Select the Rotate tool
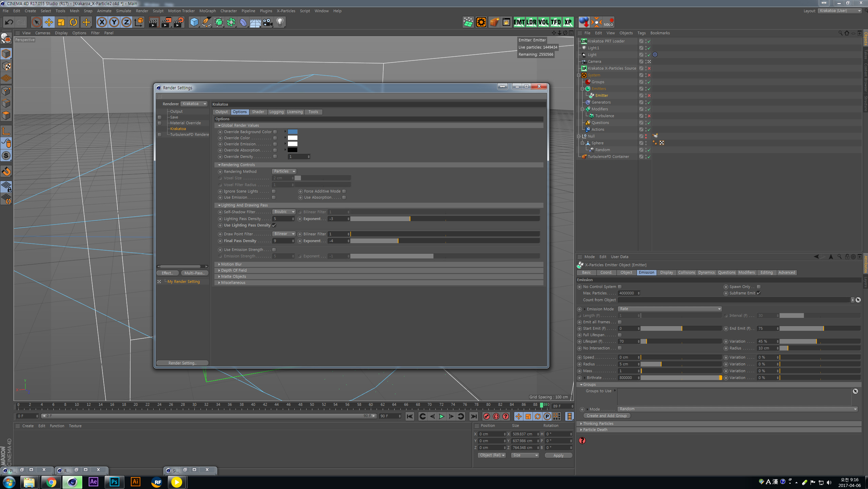868x489 pixels. [x=73, y=22]
